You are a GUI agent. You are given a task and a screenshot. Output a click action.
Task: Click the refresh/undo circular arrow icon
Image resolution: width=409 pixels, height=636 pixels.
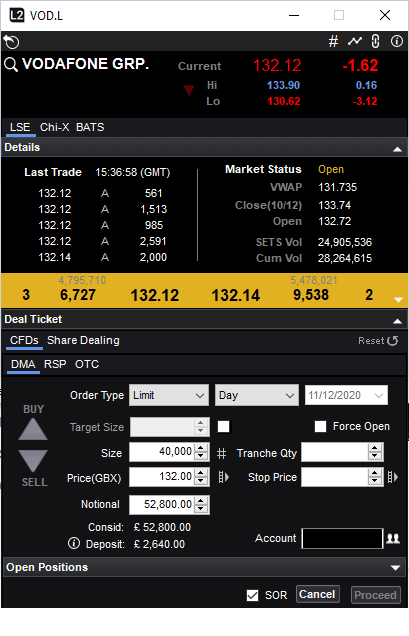point(11,42)
